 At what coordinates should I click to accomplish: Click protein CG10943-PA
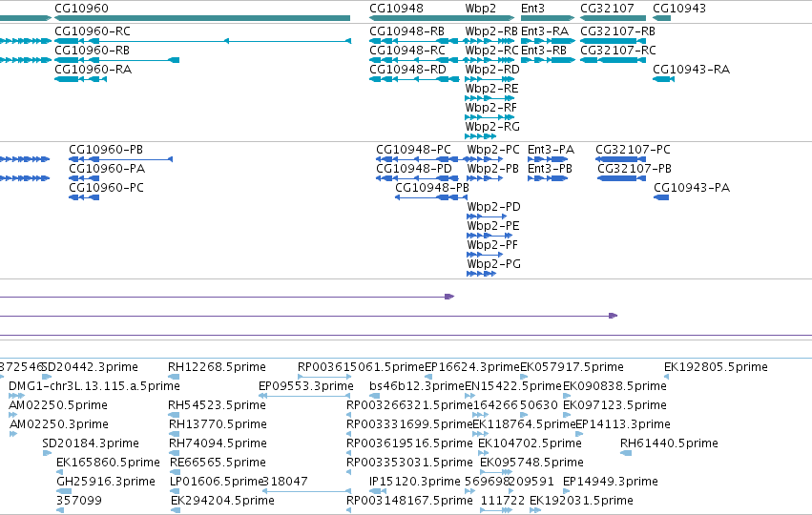pyautogui.click(x=692, y=189)
